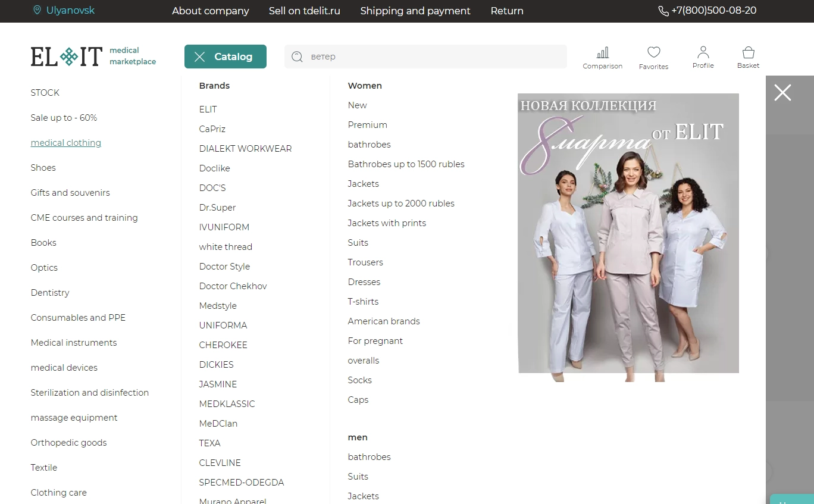Click the phone handset icon
The width and height of the screenshot is (814, 504).
pos(663,11)
